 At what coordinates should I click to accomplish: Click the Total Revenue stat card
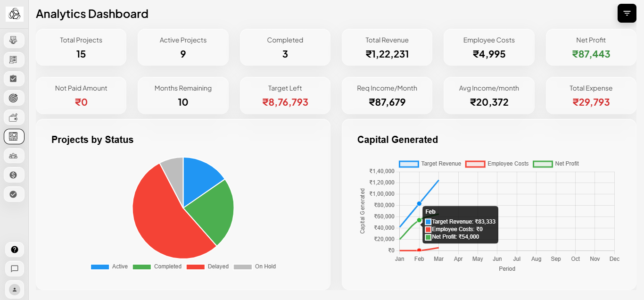387,47
